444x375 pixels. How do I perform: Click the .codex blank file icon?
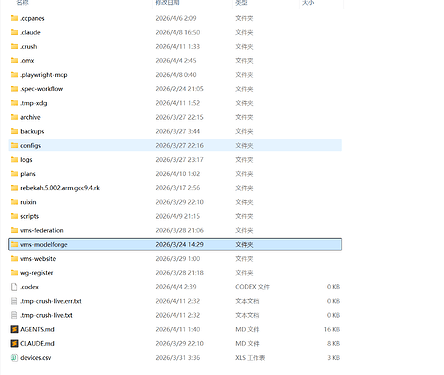click(x=14, y=287)
